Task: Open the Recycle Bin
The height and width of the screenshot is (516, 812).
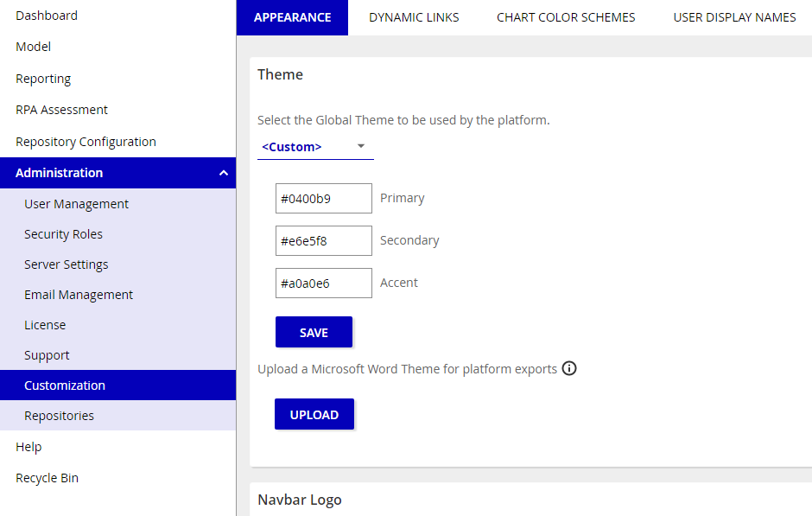Action: tap(47, 478)
